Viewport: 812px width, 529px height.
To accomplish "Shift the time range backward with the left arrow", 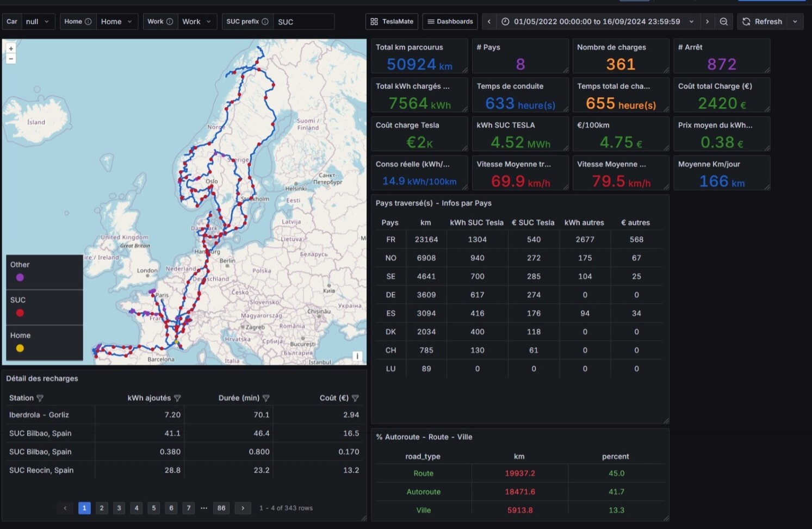I will [489, 22].
